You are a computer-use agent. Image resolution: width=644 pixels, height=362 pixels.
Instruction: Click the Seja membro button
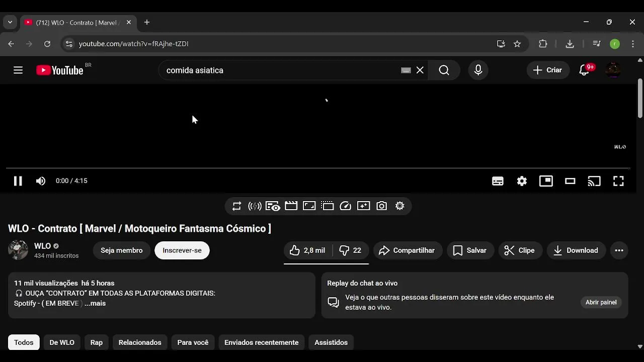click(122, 250)
